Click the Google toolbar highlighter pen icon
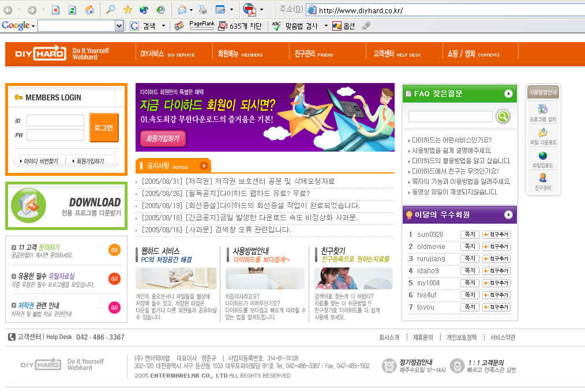 (x=366, y=26)
